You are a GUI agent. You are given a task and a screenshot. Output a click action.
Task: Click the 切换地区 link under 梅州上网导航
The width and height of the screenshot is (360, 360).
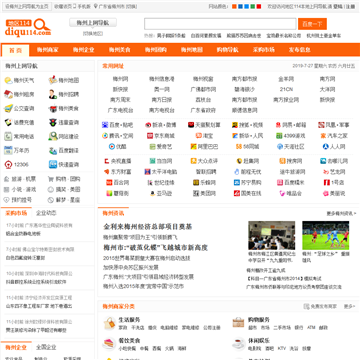[x=93, y=33]
